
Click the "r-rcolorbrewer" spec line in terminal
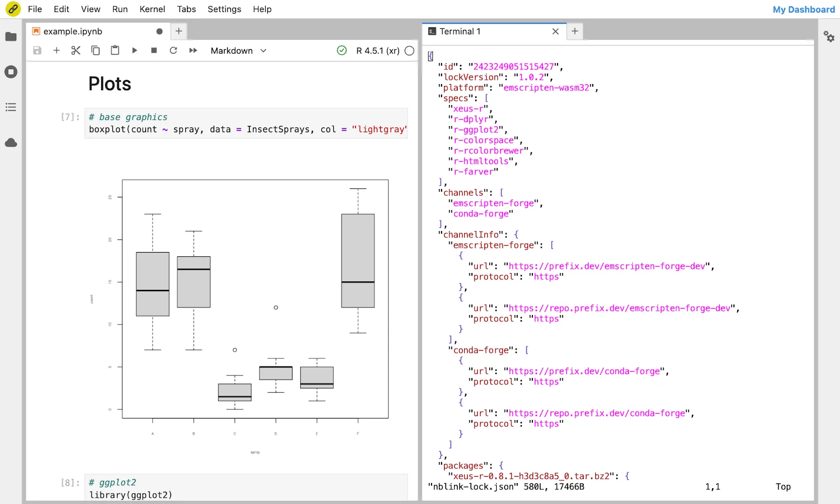pyautogui.click(x=491, y=151)
